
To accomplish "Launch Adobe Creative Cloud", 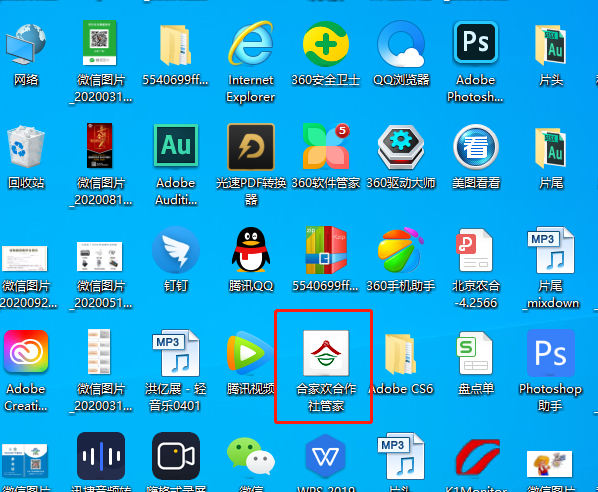I will (x=26, y=352).
